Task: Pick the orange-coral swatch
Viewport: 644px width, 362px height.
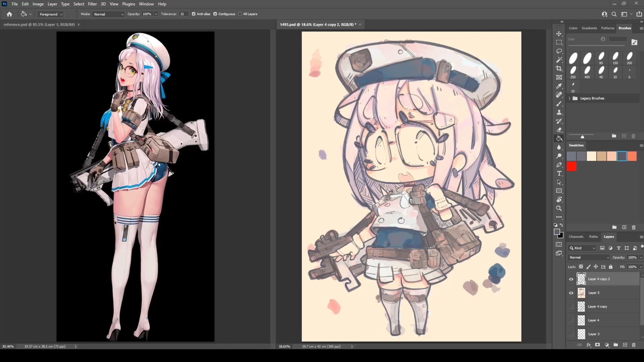Action: click(x=632, y=156)
